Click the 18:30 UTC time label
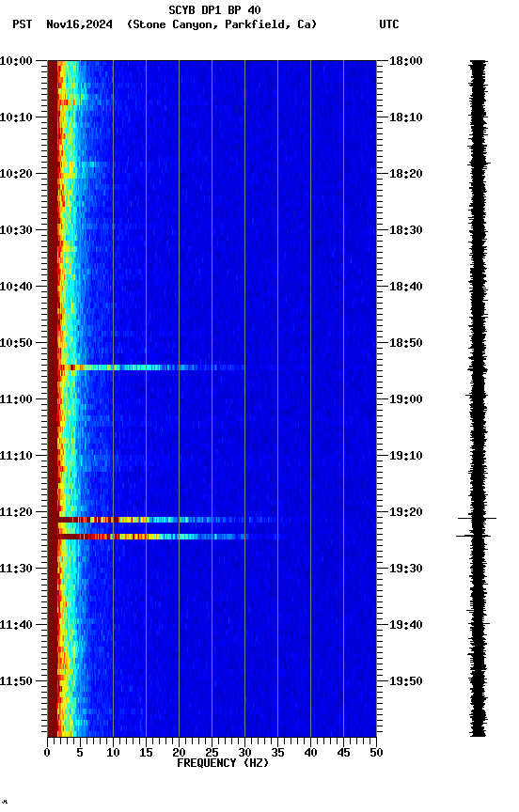Image resolution: width=519 pixels, height=812 pixels. click(406, 230)
